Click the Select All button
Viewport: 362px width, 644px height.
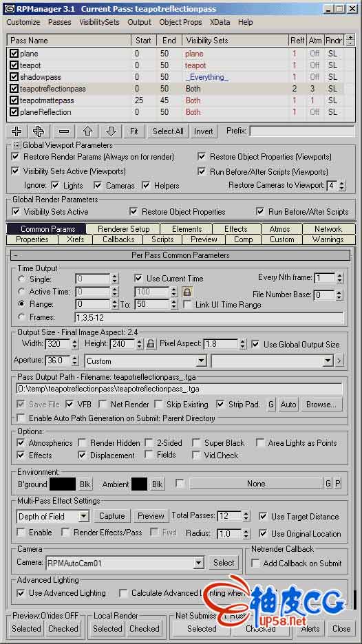(x=168, y=131)
